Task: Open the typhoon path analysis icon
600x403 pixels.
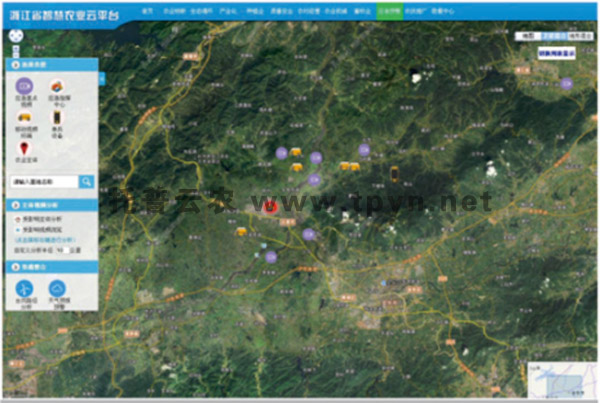Action: click(23, 287)
